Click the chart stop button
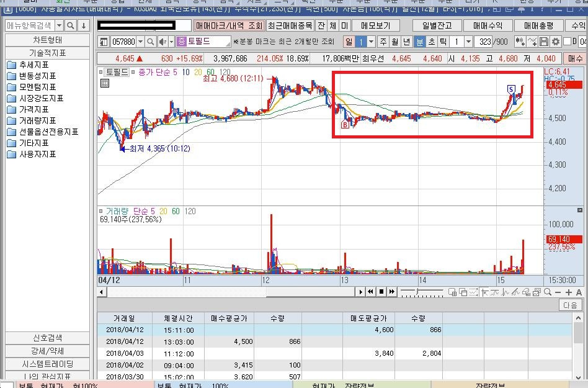588x388 pixels. tap(381, 292)
